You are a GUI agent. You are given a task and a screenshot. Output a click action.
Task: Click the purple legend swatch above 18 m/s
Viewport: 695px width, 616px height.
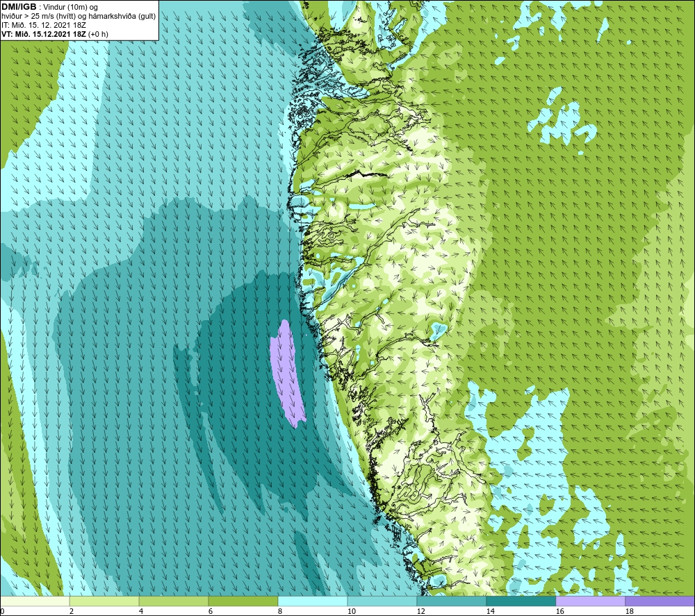tap(660, 601)
